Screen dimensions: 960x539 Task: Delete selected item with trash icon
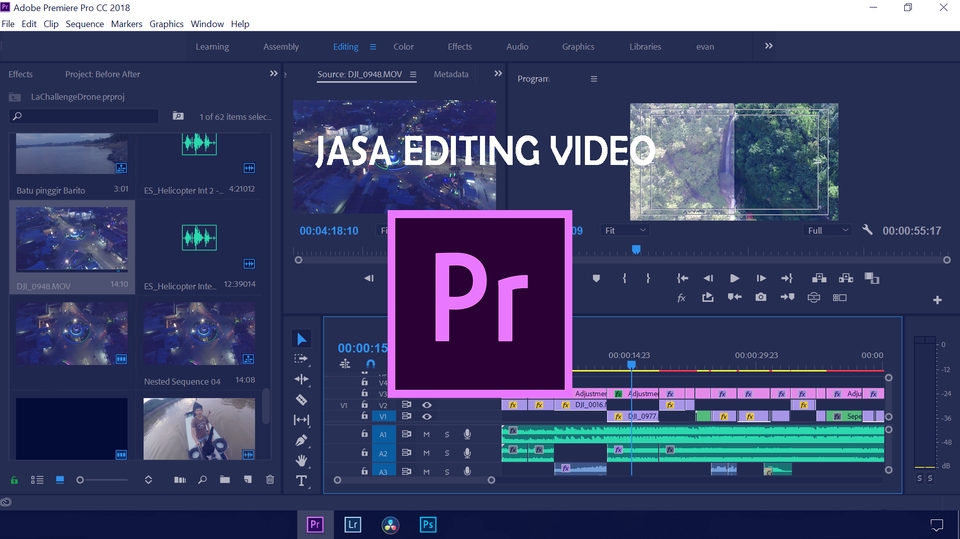tap(270, 480)
